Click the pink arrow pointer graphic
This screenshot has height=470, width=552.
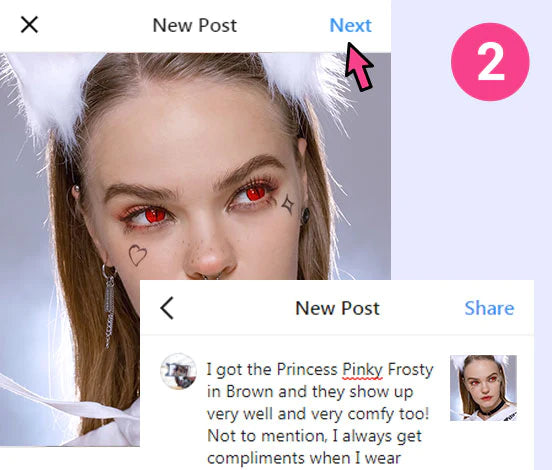[x=358, y=66]
